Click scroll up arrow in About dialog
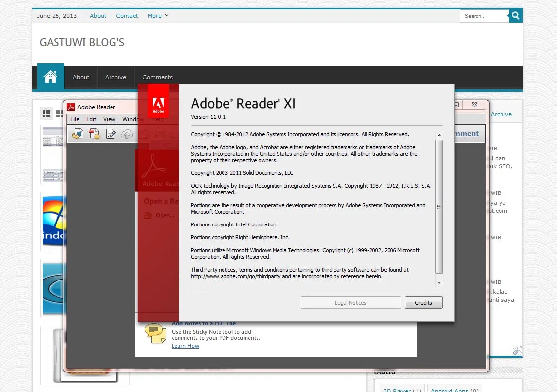This screenshot has width=557, height=392. point(439,135)
